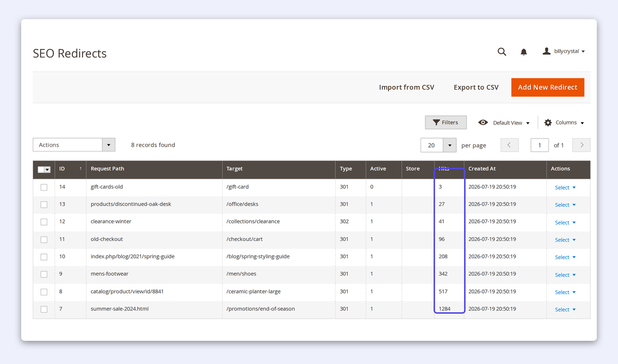This screenshot has height=364, width=618.
Task: Click the 1284 hits value
Action: pyautogui.click(x=444, y=309)
